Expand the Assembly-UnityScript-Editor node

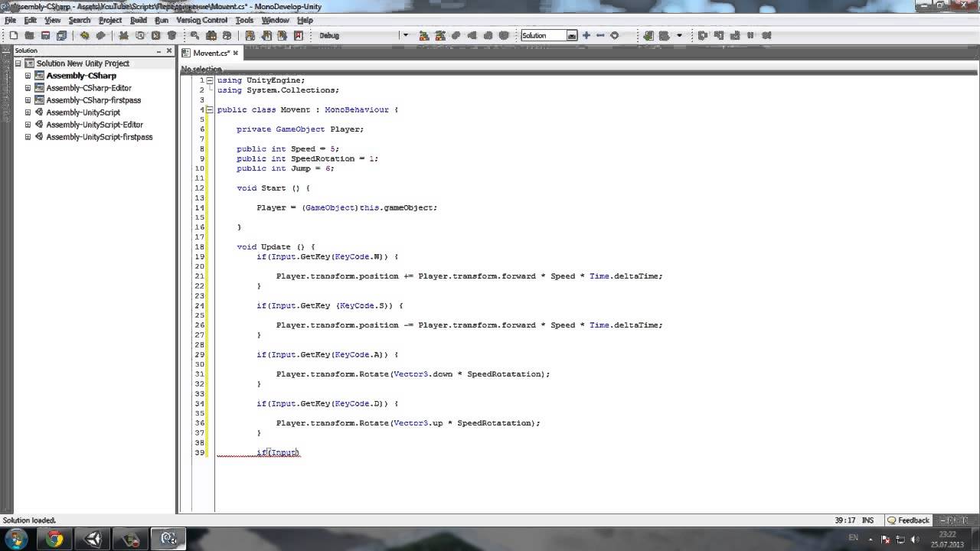(28, 125)
